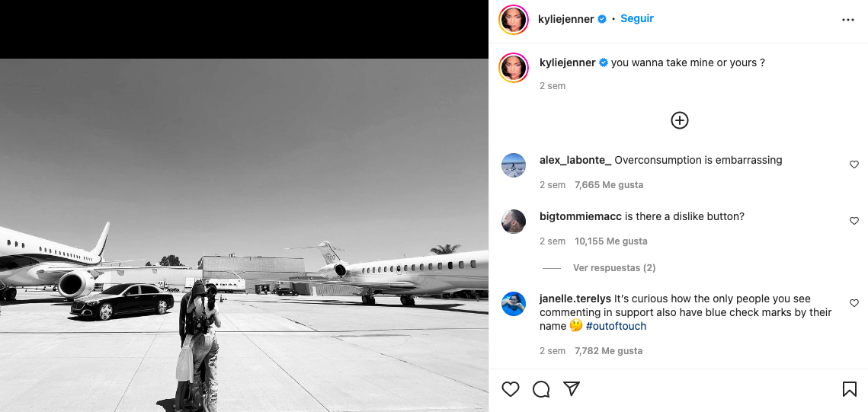View likes on bigtommiemacc comment (10,155 Me gusta)
Screen dimensions: 868x412
click(610, 241)
